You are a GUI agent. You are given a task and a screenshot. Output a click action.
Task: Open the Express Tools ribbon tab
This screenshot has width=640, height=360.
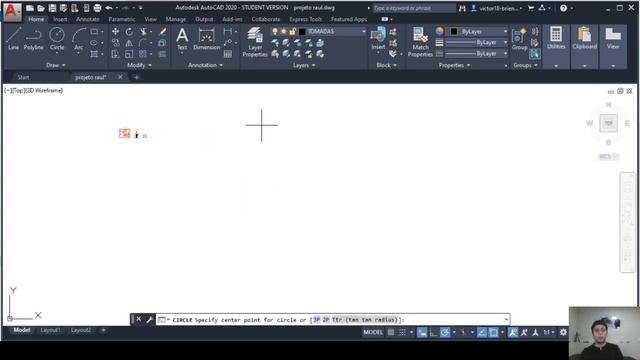[x=305, y=19]
